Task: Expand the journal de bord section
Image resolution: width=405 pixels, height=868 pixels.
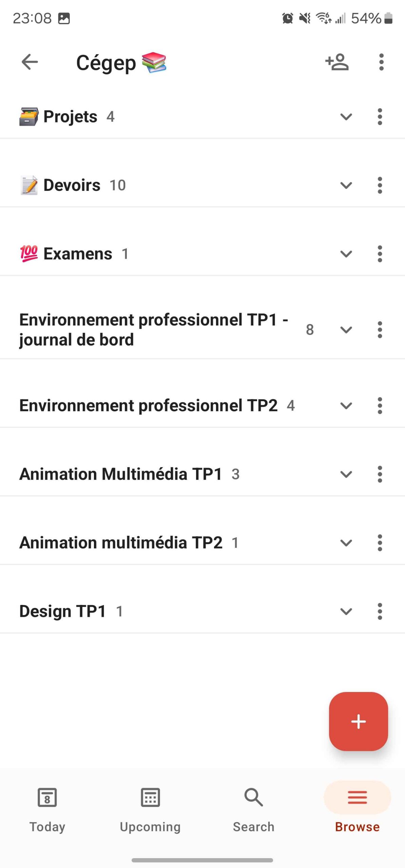Action: pyautogui.click(x=346, y=330)
